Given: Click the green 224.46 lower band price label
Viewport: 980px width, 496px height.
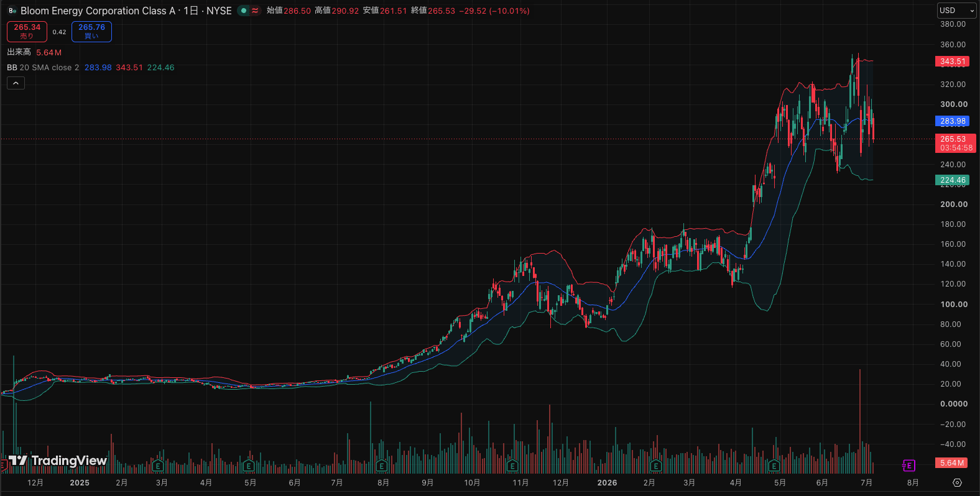Looking at the screenshot, I should pyautogui.click(x=952, y=180).
